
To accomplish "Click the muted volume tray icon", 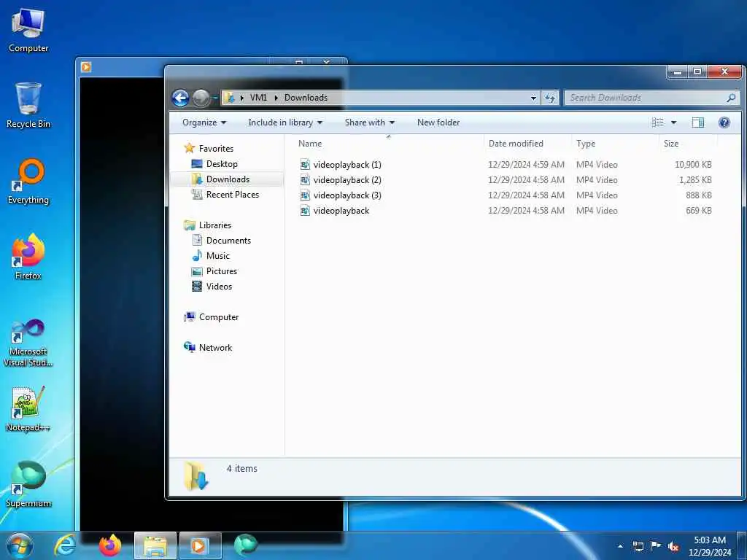I will [673, 546].
